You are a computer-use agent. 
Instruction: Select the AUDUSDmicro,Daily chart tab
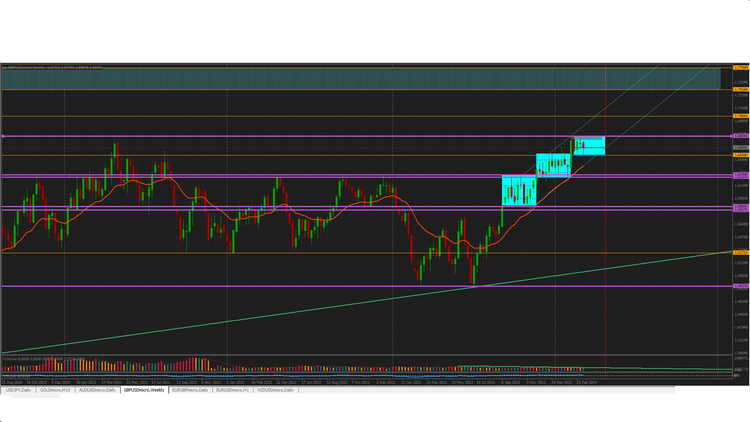97,390
